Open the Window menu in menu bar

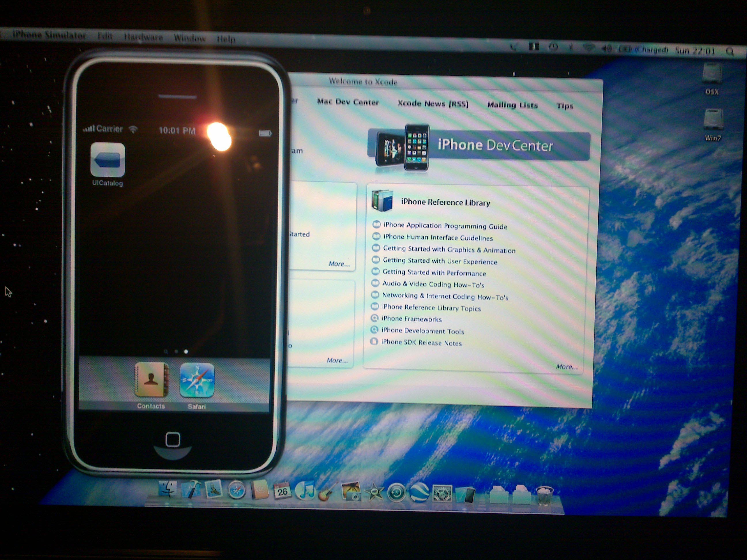click(189, 38)
